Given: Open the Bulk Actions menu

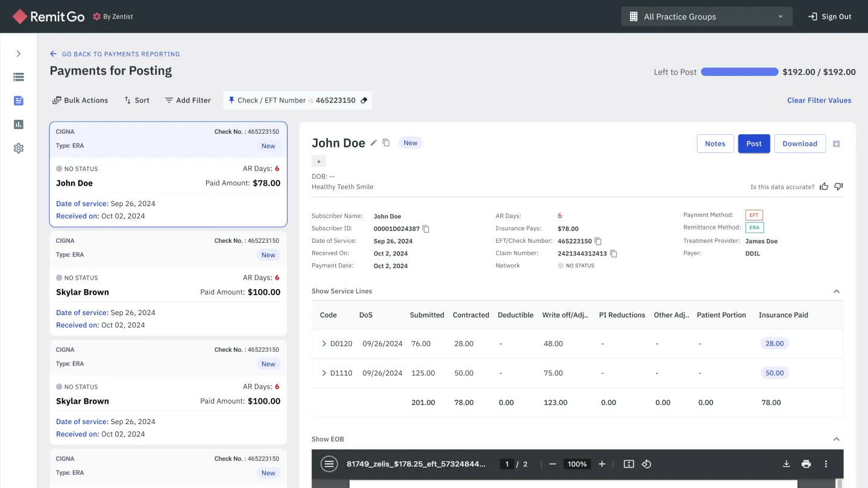Looking at the screenshot, I should [x=80, y=101].
